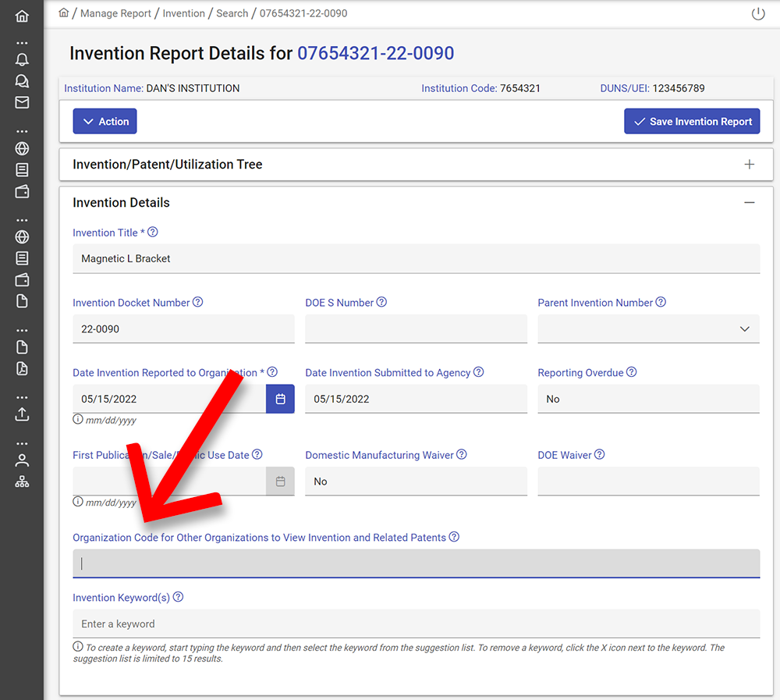
Task: Click the home icon in the sidebar
Action: 22,16
